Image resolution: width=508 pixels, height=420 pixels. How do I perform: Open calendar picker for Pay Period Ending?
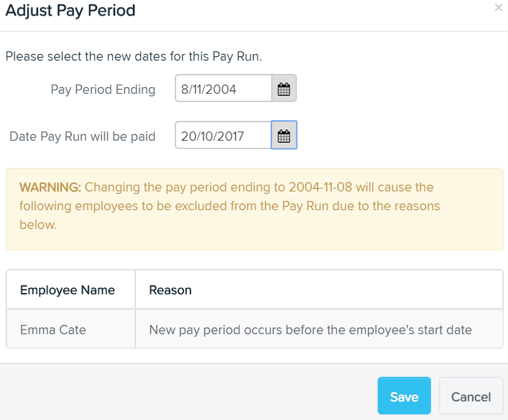[x=284, y=88]
